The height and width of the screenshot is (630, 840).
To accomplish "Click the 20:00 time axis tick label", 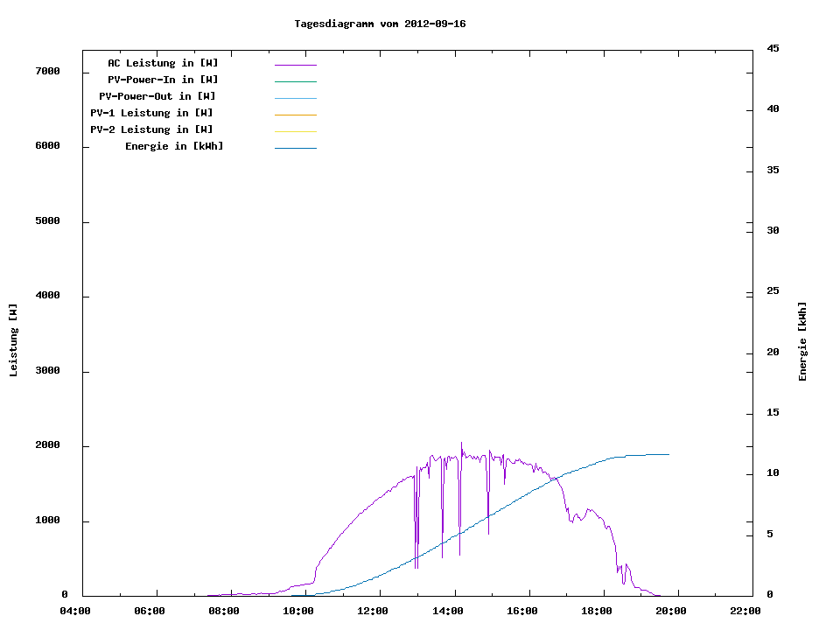I will point(671,611).
